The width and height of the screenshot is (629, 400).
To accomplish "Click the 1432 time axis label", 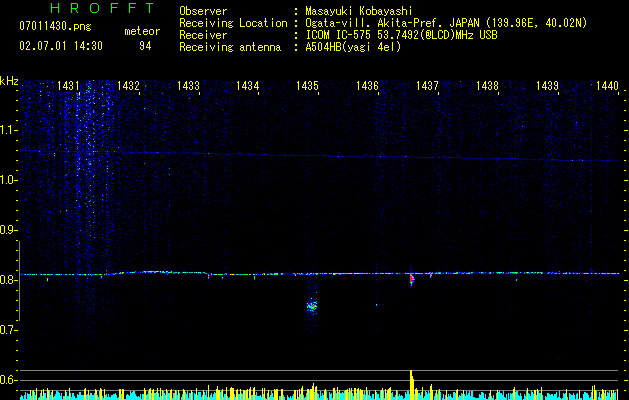I will (x=128, y=85).
